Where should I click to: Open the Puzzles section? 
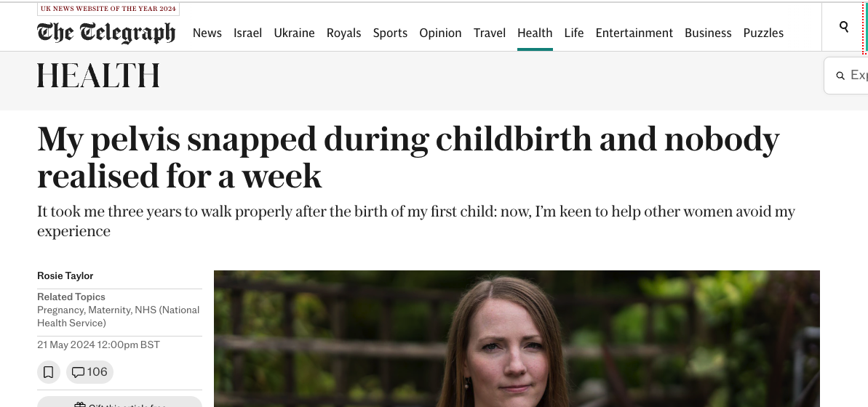(x=763, y=33)
